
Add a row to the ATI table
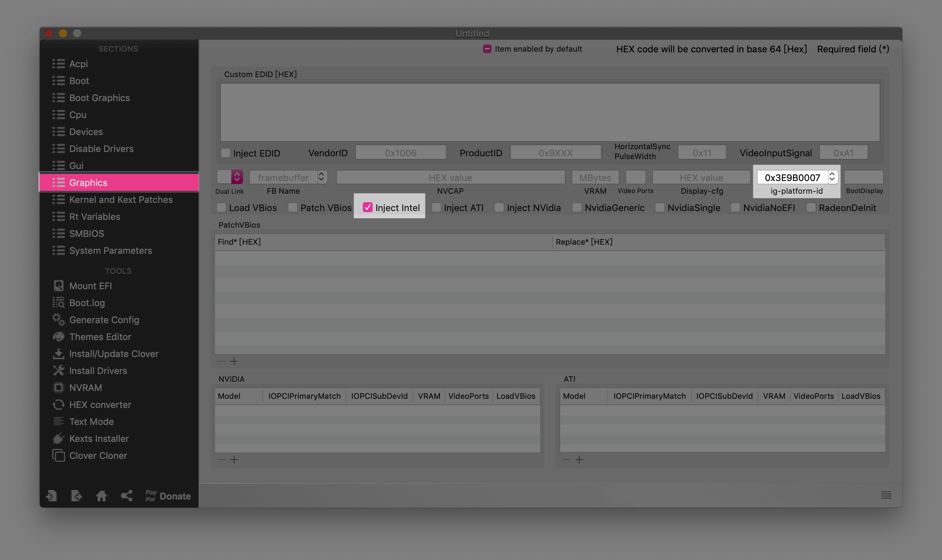[x=579, y=459]
